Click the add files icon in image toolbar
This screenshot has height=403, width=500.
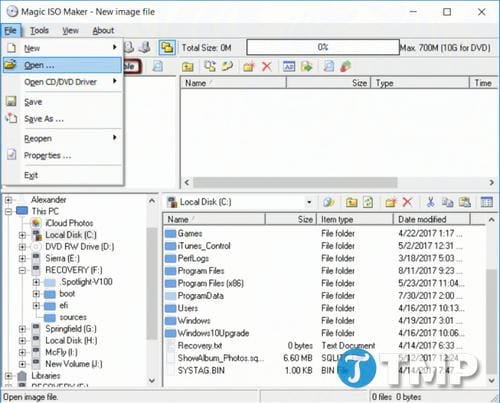click(x=210, y=66)
